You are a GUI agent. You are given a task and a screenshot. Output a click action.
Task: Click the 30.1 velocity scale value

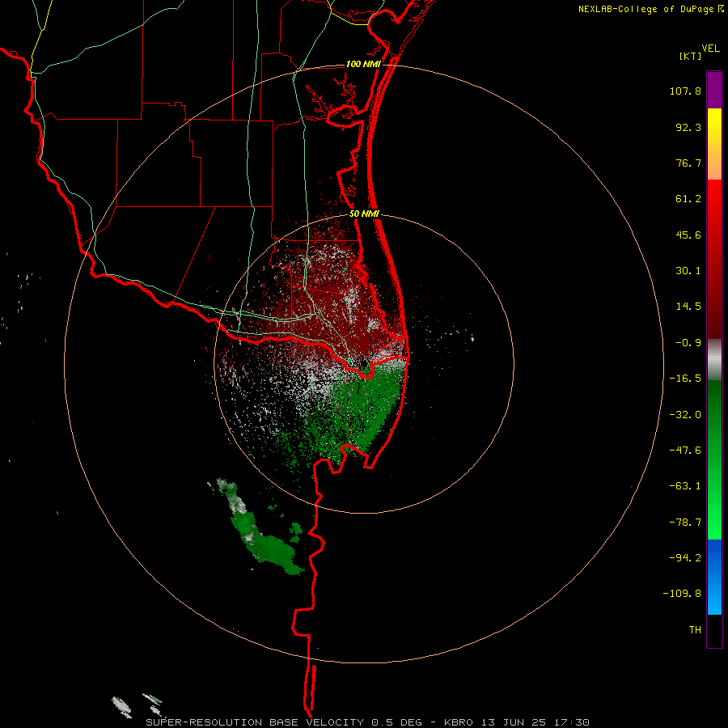click(x=688, y=271)
